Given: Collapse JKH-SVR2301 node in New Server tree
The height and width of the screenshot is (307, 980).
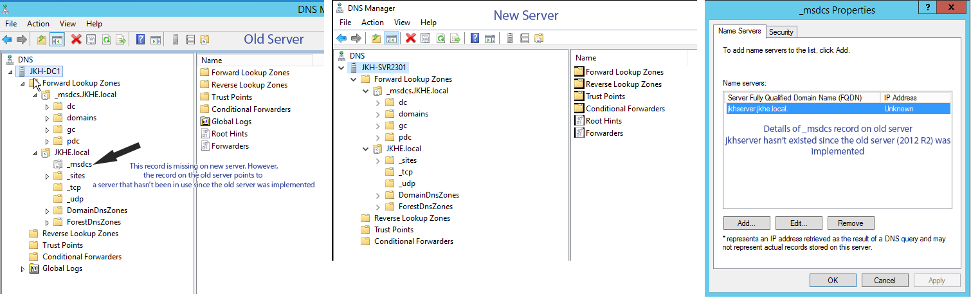Looking at the screenshot, I should [x=341, y=68].
